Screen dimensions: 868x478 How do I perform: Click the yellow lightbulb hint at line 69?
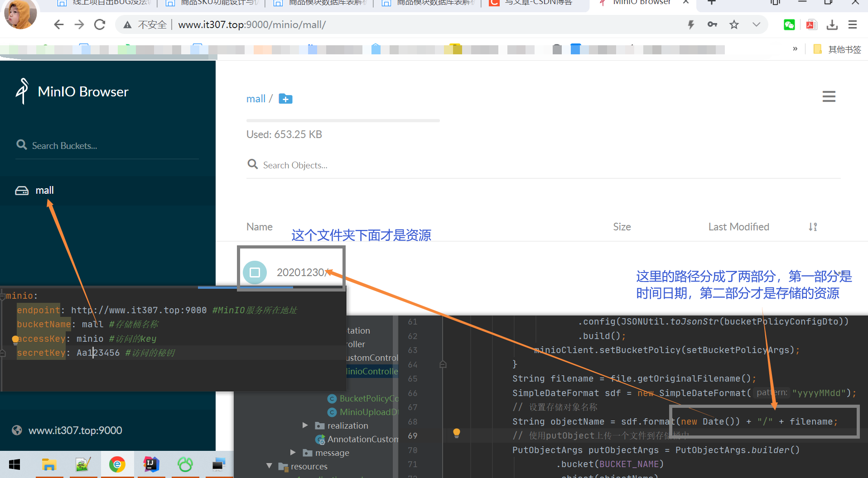pos(457,434)
